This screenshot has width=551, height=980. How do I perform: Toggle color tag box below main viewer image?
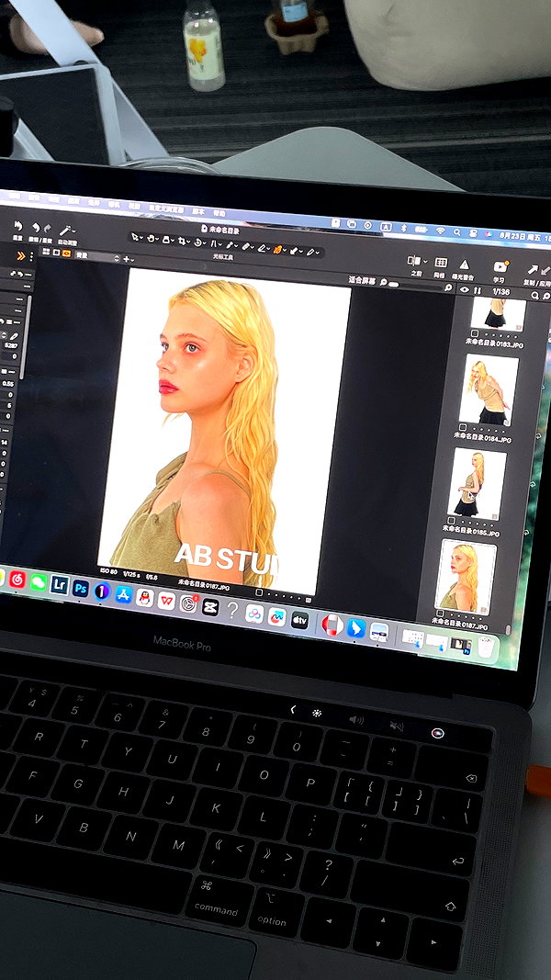[x=259, y=591]
